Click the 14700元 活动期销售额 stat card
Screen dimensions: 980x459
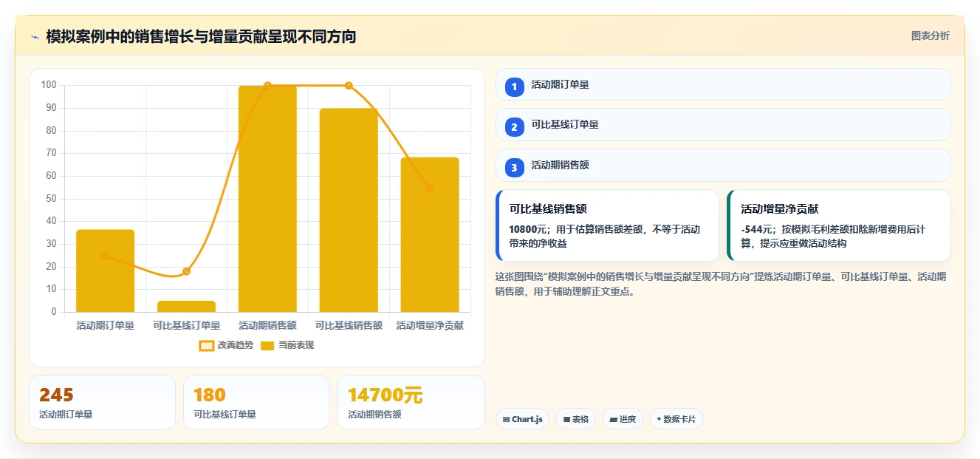pyautogui.click(x=411, y=402)
